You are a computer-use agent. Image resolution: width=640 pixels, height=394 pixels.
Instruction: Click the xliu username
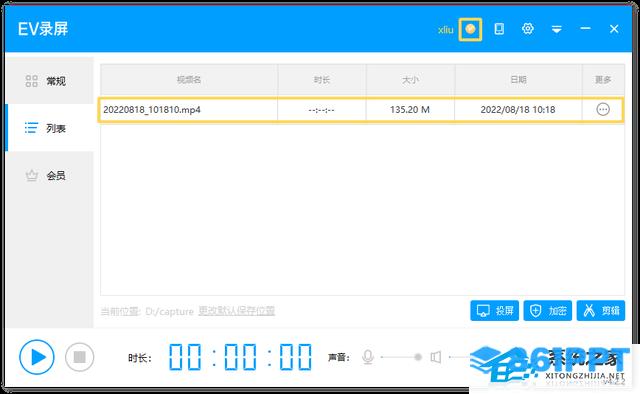[445, 30]
